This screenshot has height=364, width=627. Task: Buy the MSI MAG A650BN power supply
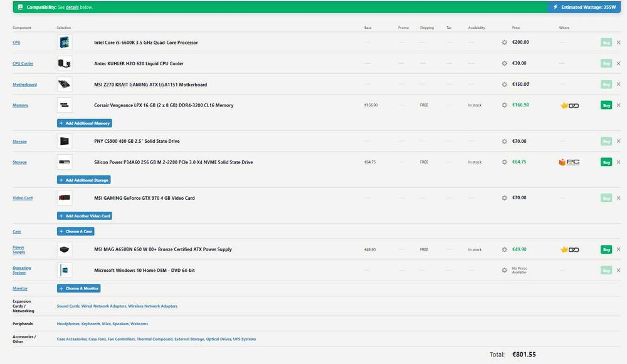[606, 249]
